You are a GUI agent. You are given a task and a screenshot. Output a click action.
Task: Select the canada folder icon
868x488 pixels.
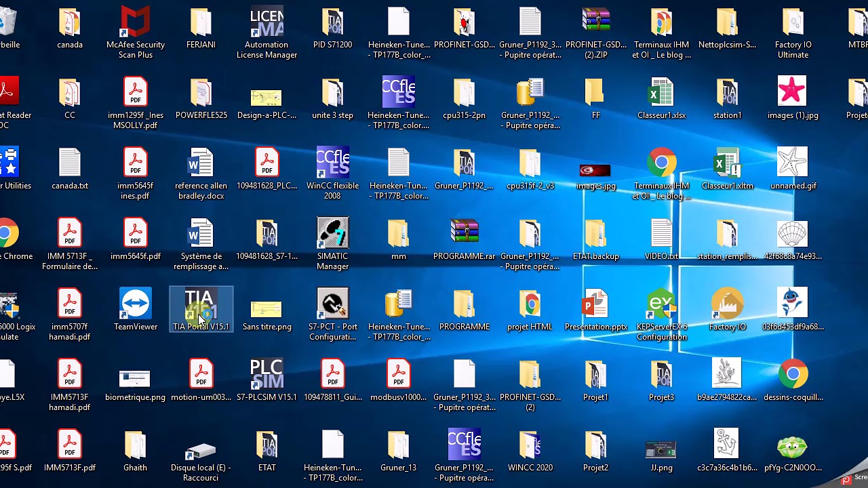pos(70,27)
